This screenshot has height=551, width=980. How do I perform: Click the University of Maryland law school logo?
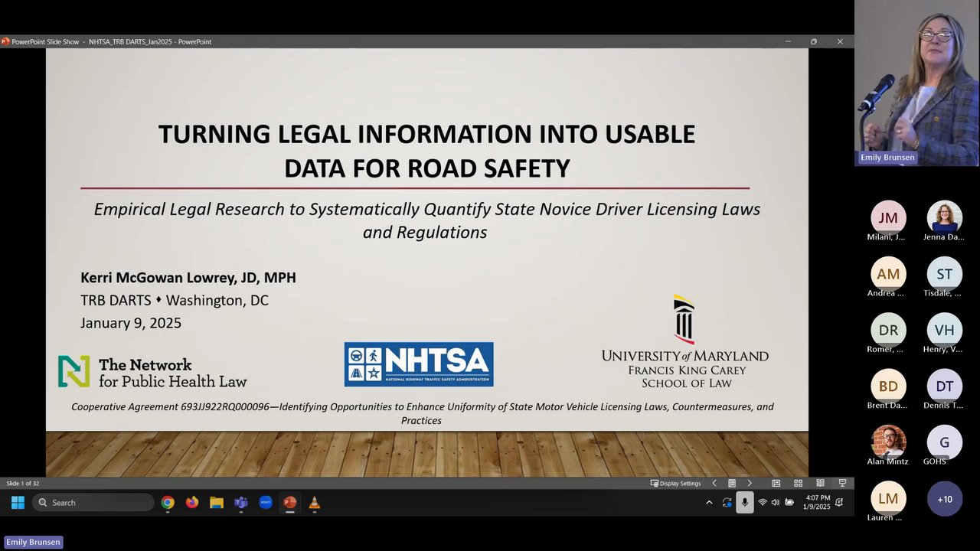click(x=685, y=341)
